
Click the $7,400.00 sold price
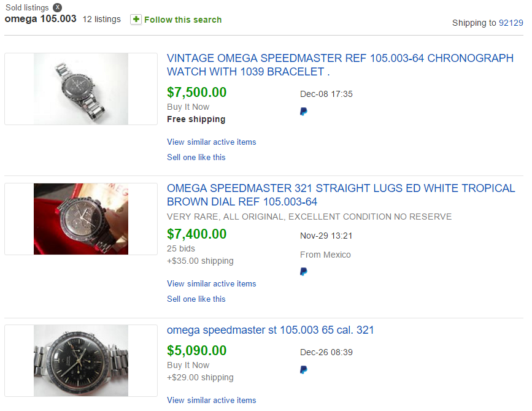click(x=197, y=234)
